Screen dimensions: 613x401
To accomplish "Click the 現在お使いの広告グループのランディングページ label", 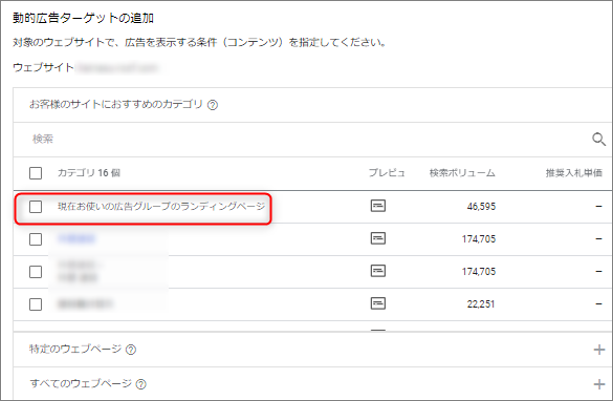I will point(161,207).
